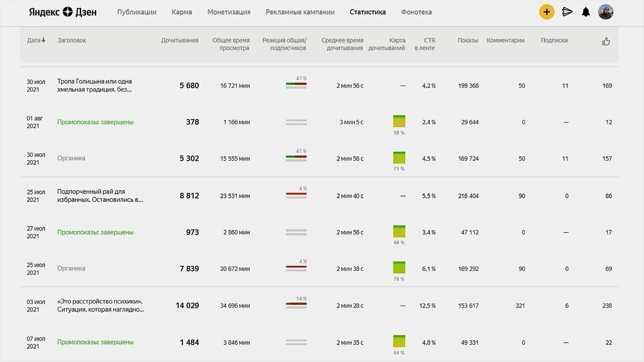Open article "Это расстройство психики"
This screenshot has height=362, width=644.
(100, 306)
